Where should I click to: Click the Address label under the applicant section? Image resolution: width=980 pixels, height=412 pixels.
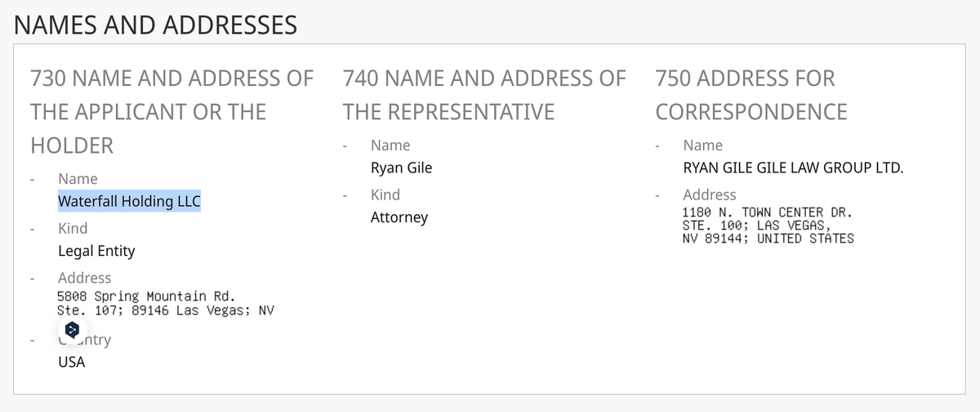(x=85, y=278)
